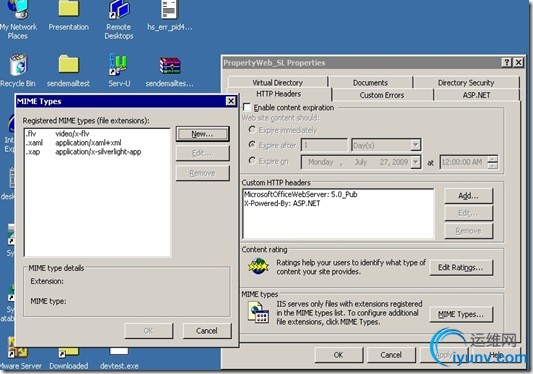Click the content rating globe icon
The height and width of the screenshot is (374, 533).
pos(258,267)
